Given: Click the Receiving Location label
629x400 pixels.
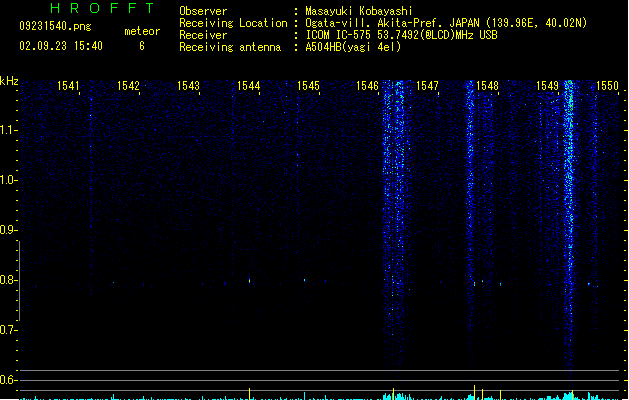Looking at the screenshot, I should [233, 23].
